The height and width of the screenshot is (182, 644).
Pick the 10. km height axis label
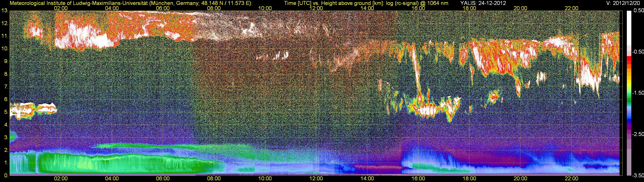click(5, 49)
